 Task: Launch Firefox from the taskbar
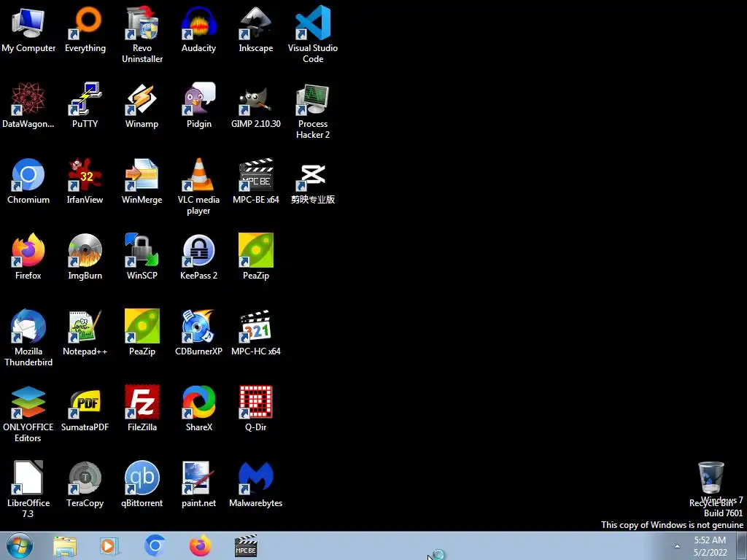pyautogui.click(x=200, y=545)
